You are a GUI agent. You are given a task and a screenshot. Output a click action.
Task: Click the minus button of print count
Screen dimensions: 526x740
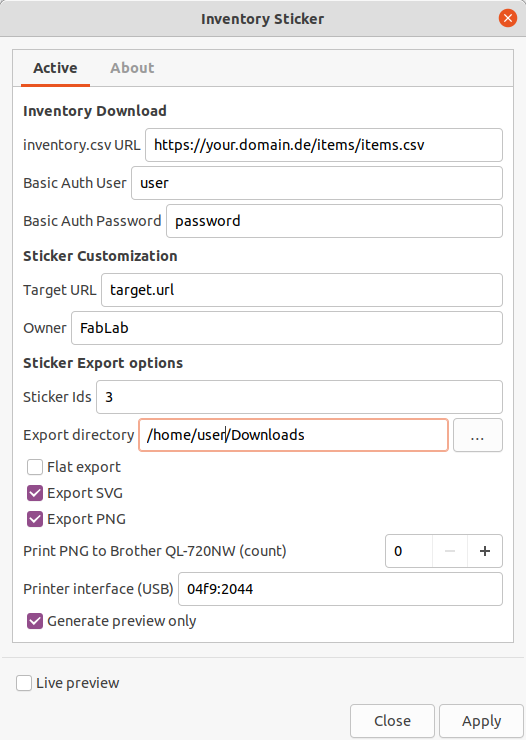[450, 551]
